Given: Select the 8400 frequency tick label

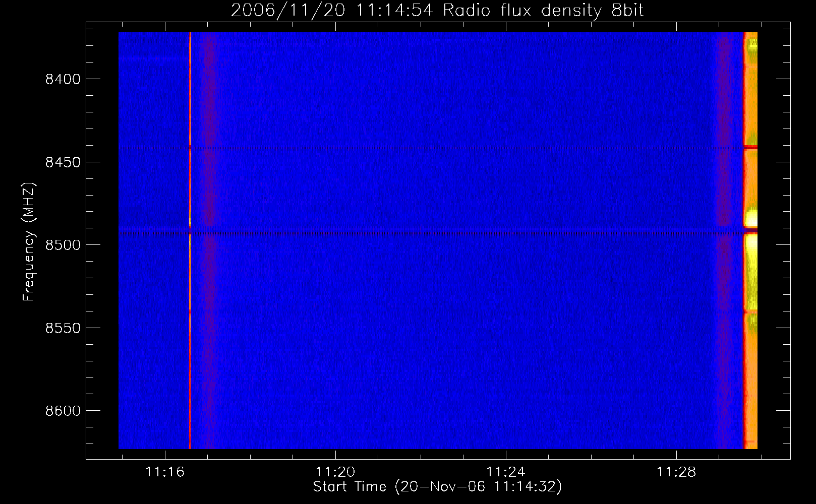Looking at the screenshot, I should pos(63,79).
